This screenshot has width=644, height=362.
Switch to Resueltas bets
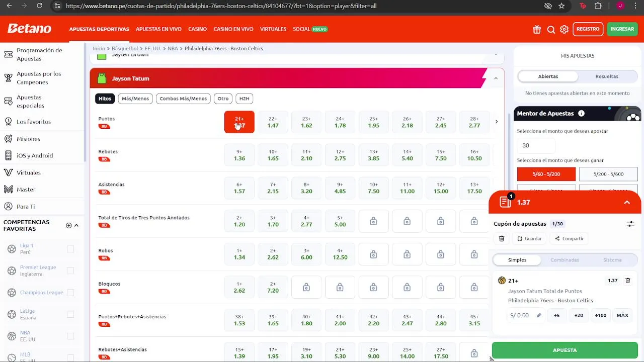[607, 76]
